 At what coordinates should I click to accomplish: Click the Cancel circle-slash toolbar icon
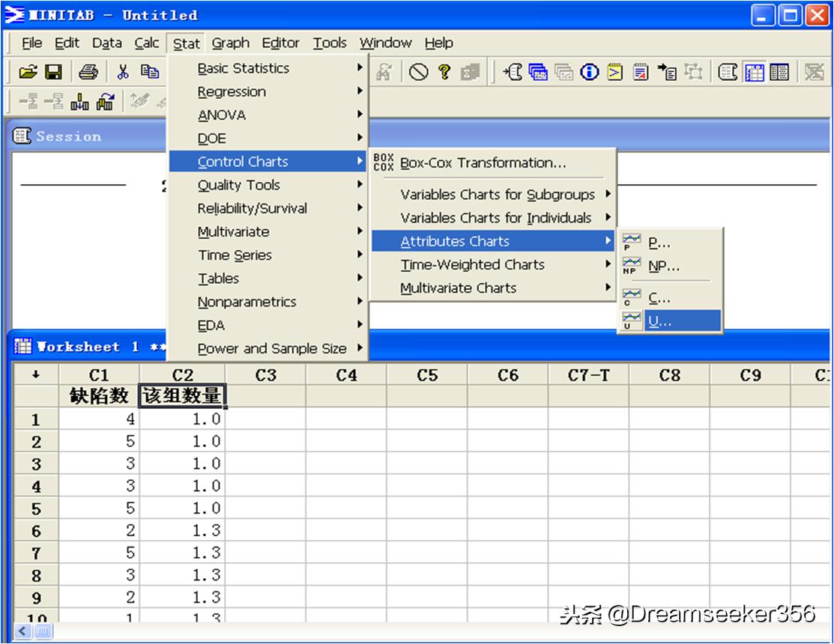419,72
